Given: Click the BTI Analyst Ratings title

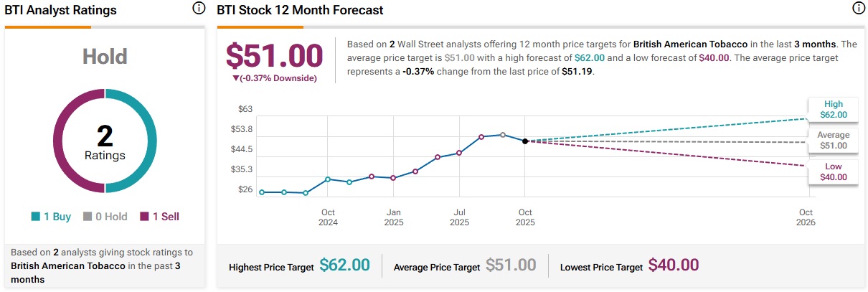Looking at the screenshot, I should tap(60, 10).
